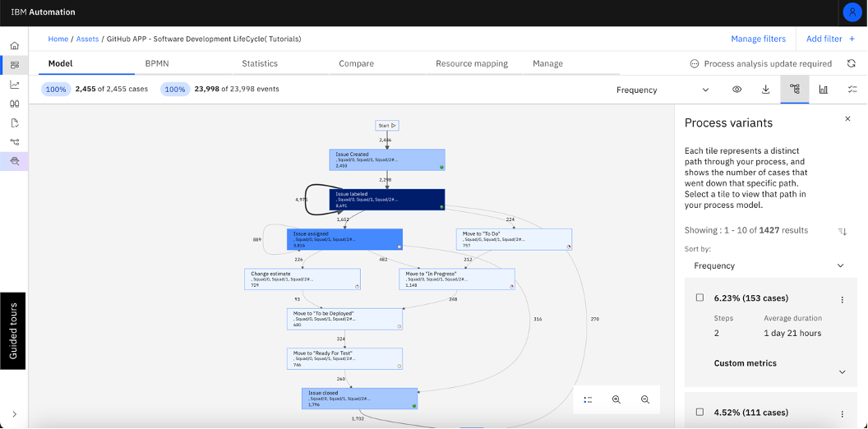Select the Issue labeled node in diagram
The height and width of the screenshot is (429, 868).
pos(387,200)
